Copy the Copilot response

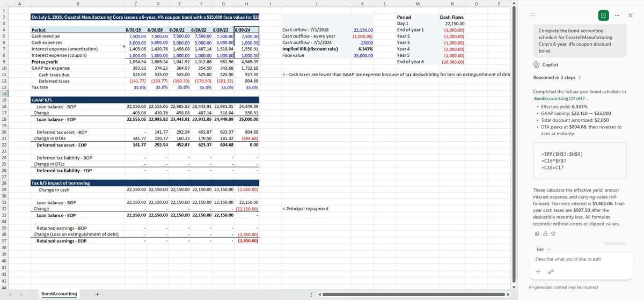[x=537, y=233]
